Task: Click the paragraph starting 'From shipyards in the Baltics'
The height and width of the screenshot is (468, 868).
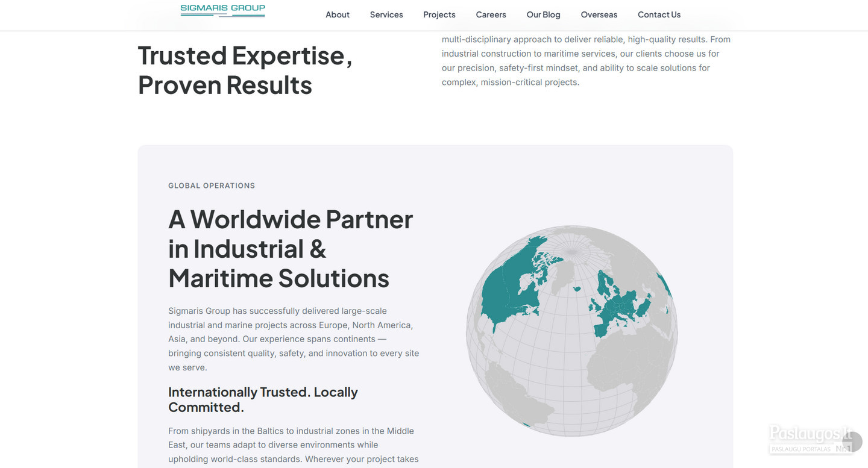Action: (x=294, y=445)
